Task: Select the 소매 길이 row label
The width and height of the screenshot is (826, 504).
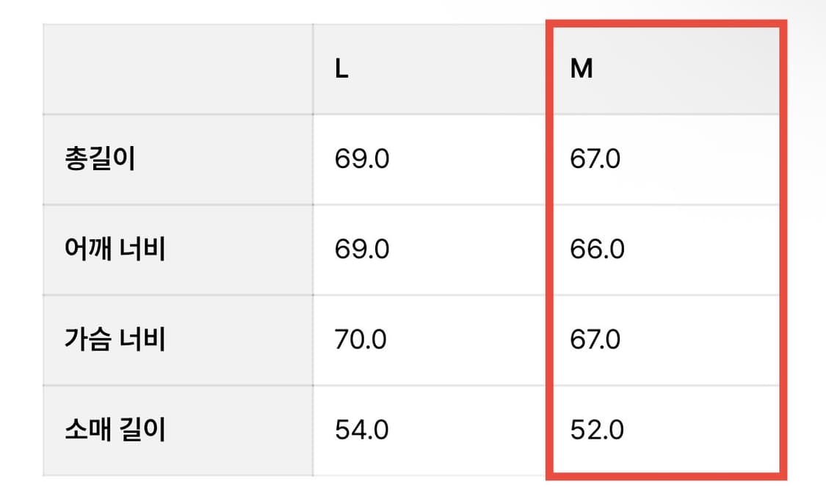Action: [x=115, y=429]
